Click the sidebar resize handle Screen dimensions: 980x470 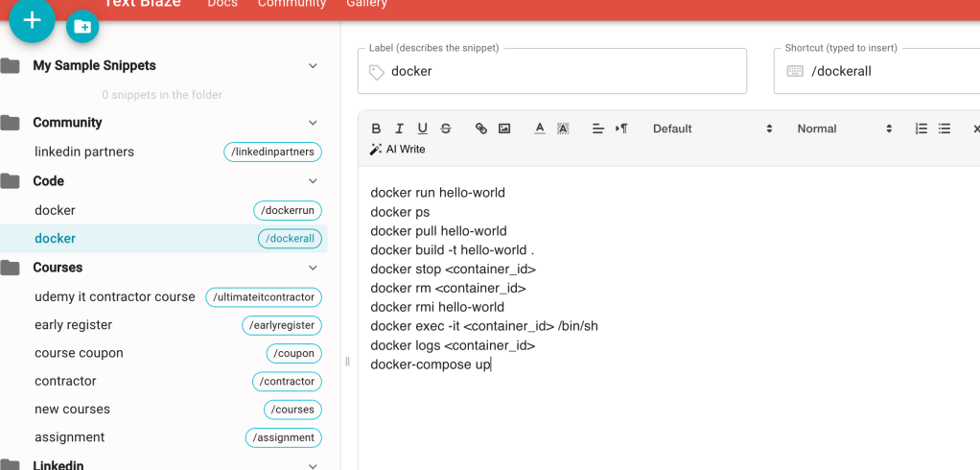tap(347, 362)
